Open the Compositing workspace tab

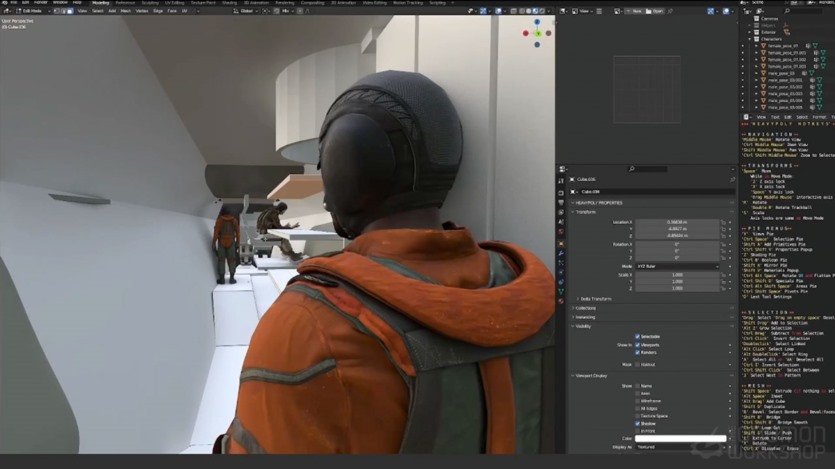coord(312,3)
